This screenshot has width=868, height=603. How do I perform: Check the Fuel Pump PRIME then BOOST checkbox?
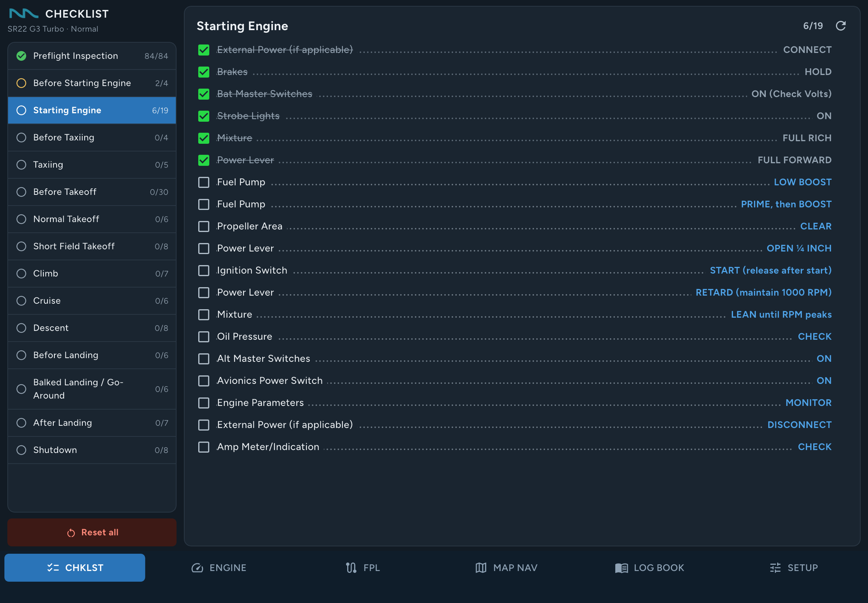(x=204, y=204)
